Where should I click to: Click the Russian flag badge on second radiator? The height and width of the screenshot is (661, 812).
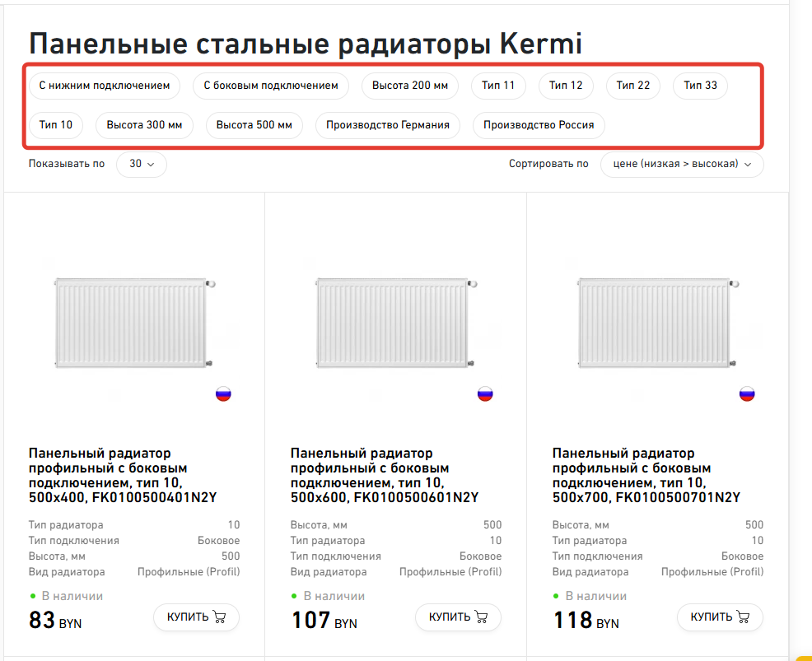pos(485,394)
